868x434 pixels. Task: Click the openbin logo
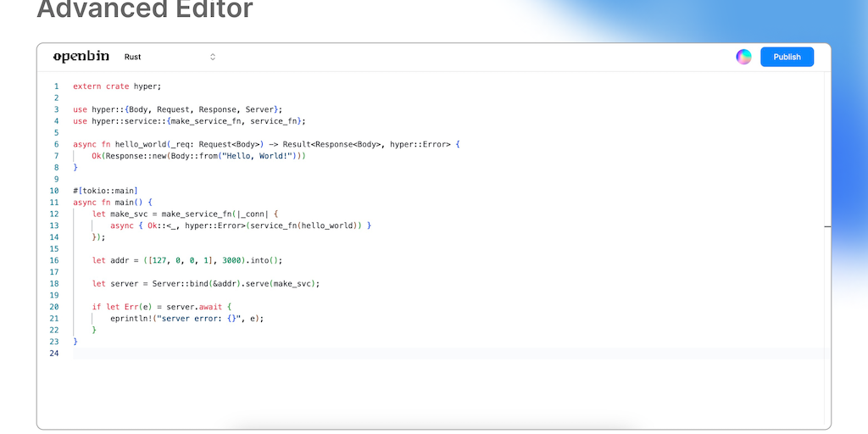point(81,57)
